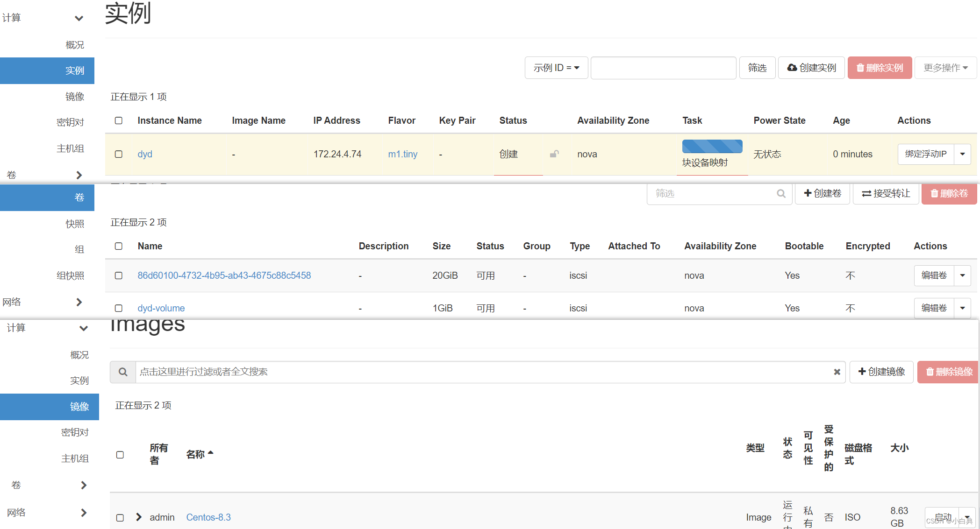The image size is (980, 529).
Task: Collapse the top 计算 sidebar section
Action: (79, 18)
